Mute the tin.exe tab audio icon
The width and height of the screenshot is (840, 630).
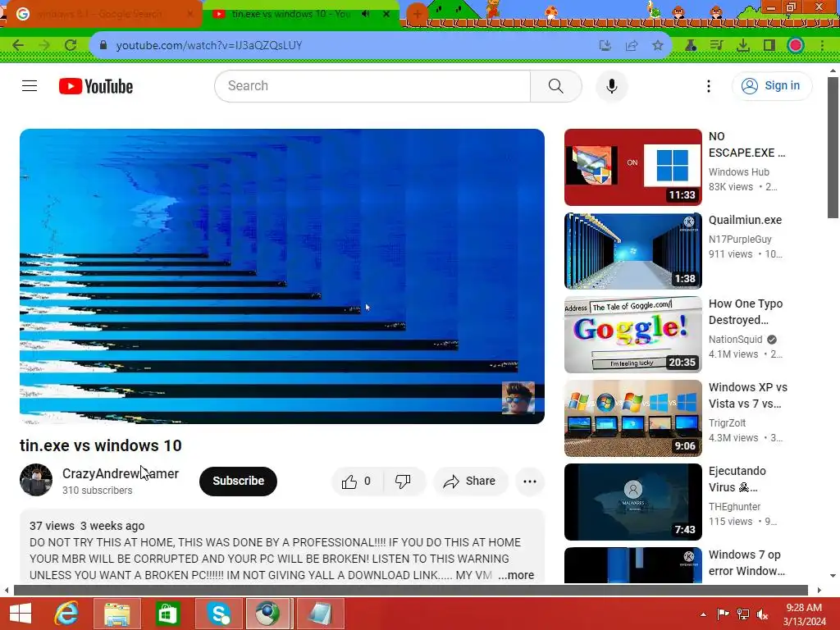365,14
